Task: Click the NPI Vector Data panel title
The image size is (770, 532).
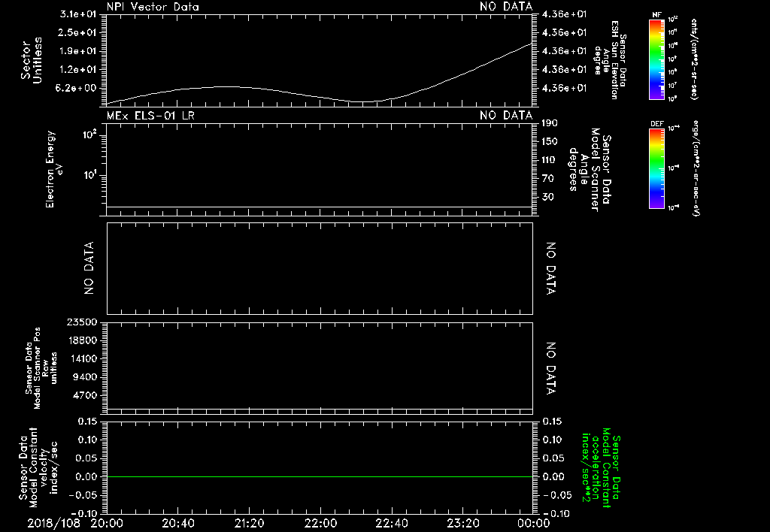Action: tap(153, 7)
